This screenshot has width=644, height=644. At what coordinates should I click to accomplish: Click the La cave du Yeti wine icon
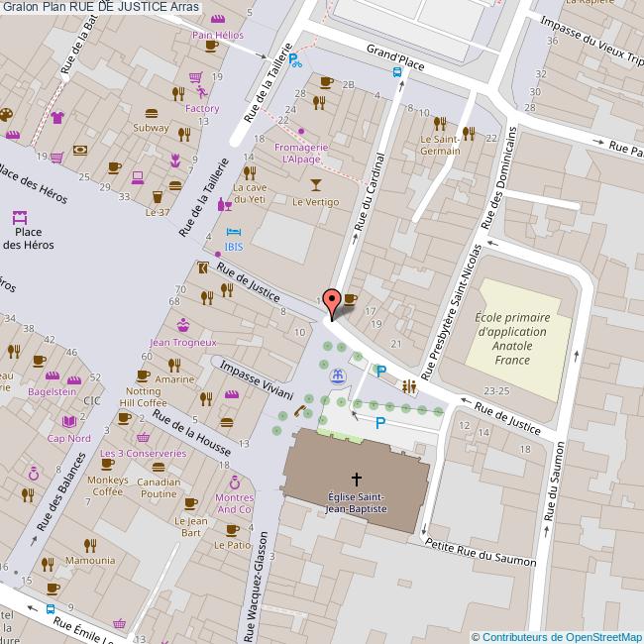point(226,204)
